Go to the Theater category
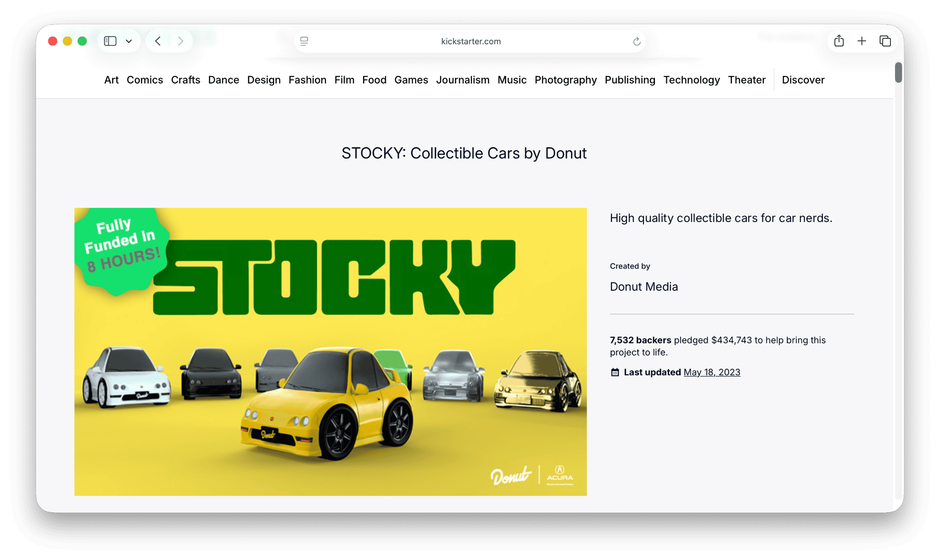The image size is (940, 560). point(747,80)
